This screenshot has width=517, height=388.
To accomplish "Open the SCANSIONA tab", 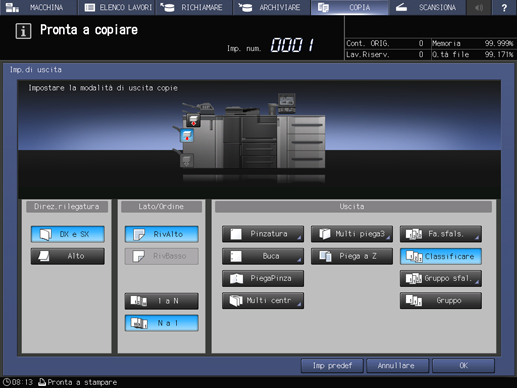I will pyautogui.click(x=427, y=7).
